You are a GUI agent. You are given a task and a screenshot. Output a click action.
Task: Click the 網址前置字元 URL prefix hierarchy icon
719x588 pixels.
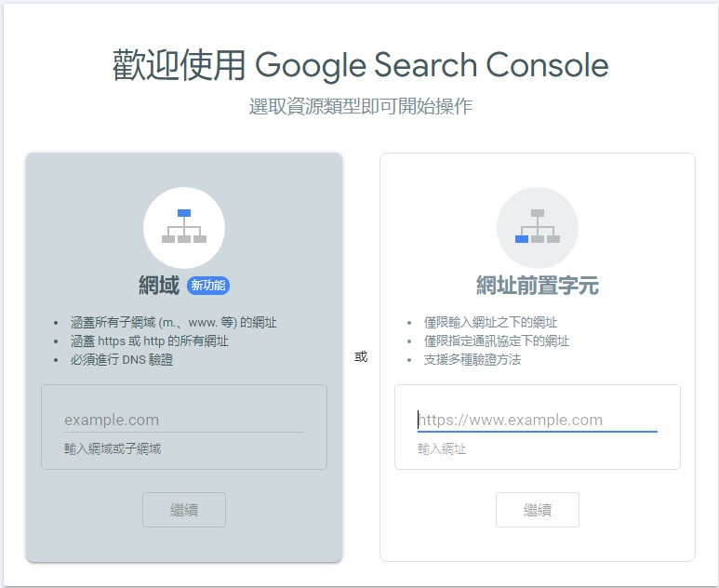tap(538, 228)
